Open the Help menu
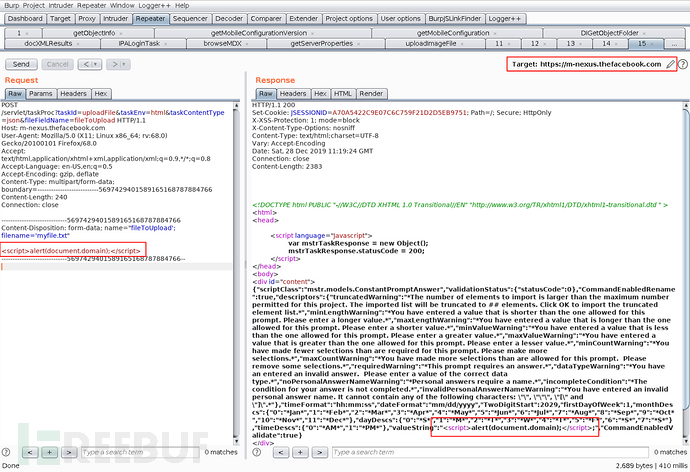The image size is (690, 472). point(182,6)
